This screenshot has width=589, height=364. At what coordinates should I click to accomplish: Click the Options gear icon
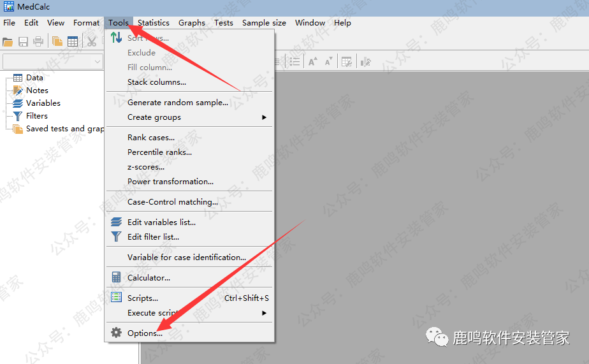coord(117,333)
